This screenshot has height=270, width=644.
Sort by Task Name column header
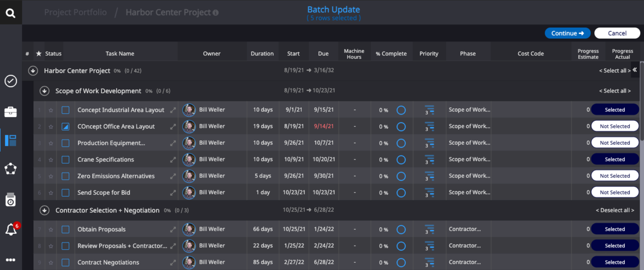[x=120, y=53]
